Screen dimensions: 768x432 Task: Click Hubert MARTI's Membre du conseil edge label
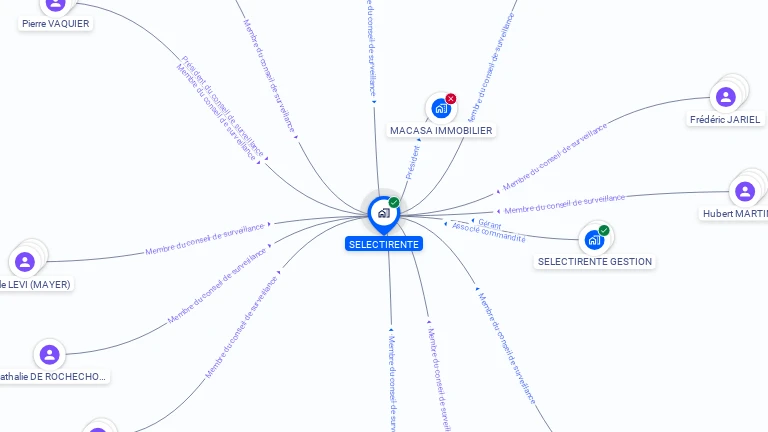(x=565, y=204)
